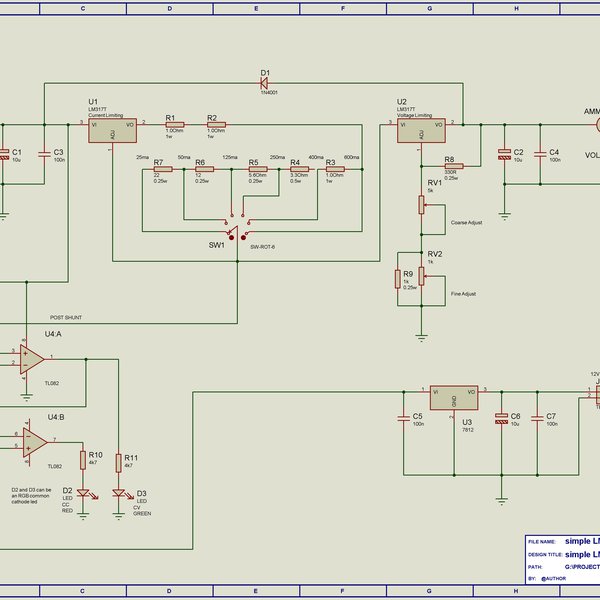This screenshot has height=600, width=600.
Task: Click the "TL082" label under U4:A
Action: pyautogui.click(x=52, y=383)
